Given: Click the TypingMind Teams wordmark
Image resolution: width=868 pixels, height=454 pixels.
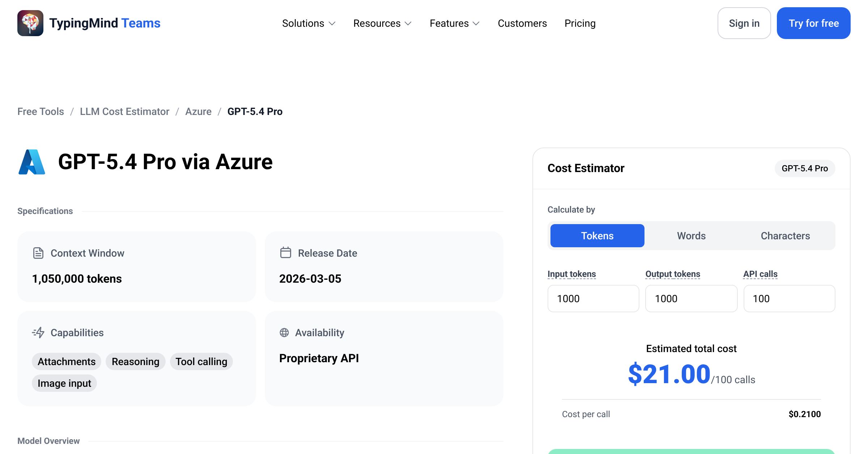Looking at the screenshot, I should (105, 23).
